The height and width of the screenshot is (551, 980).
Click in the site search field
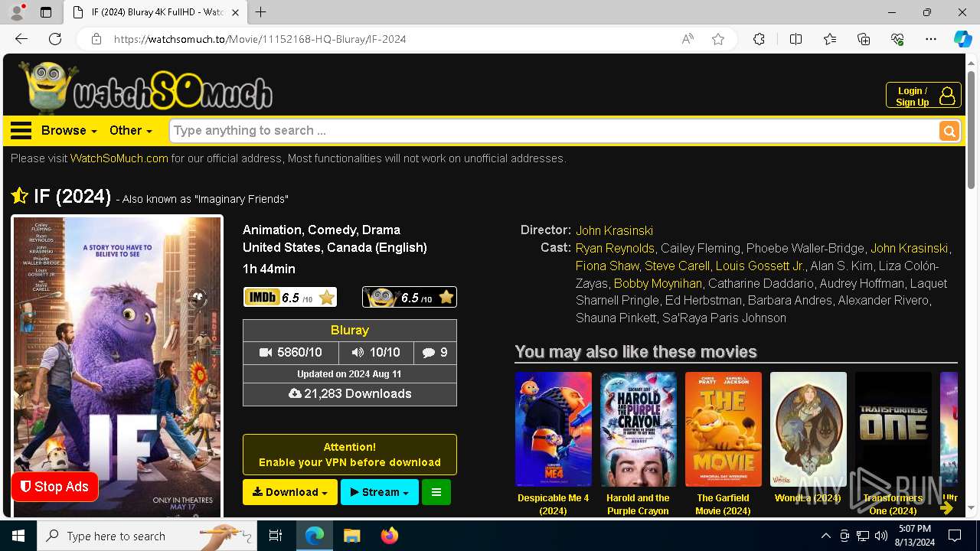554,131
